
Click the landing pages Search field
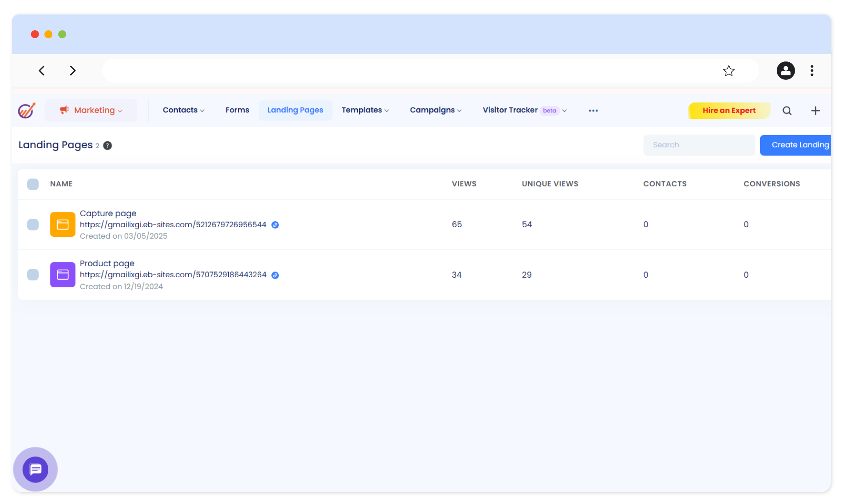coord(699,145)
